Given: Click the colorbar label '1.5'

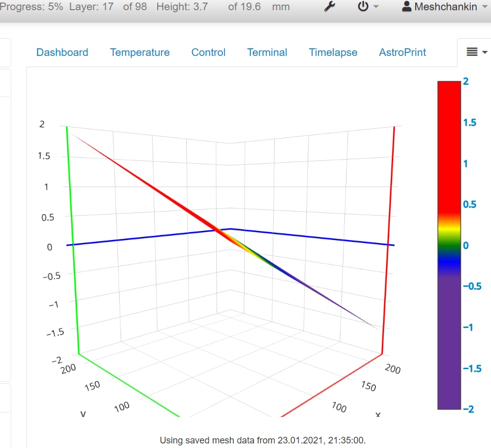Looking at the screenshot, I should pos(470,123).
